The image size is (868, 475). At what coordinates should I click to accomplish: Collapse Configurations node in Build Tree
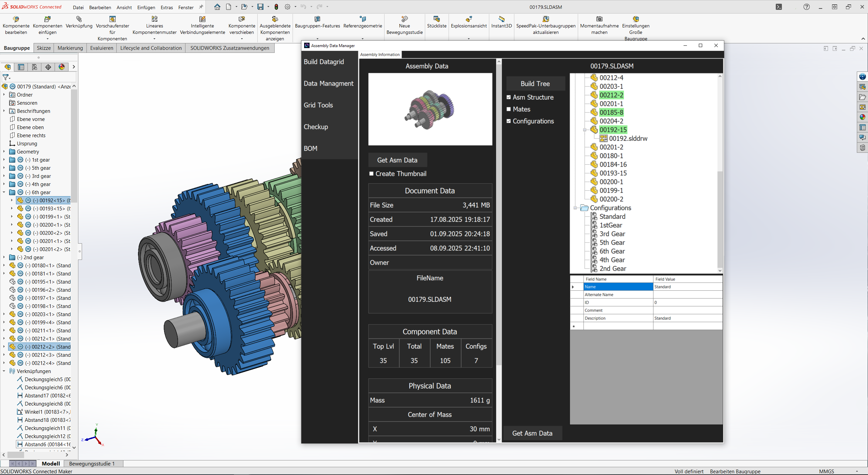[x=575, y=208]
